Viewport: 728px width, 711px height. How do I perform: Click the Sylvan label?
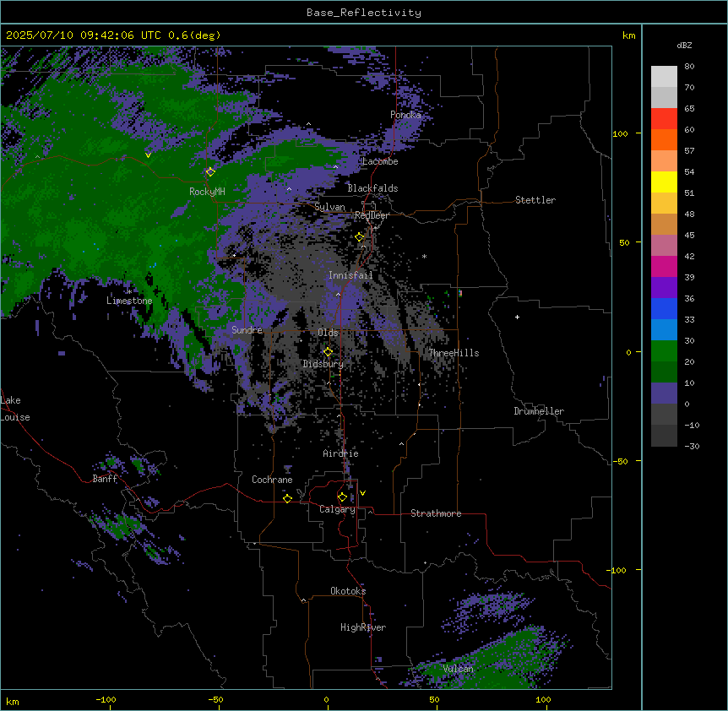click(x=329, y=207)
